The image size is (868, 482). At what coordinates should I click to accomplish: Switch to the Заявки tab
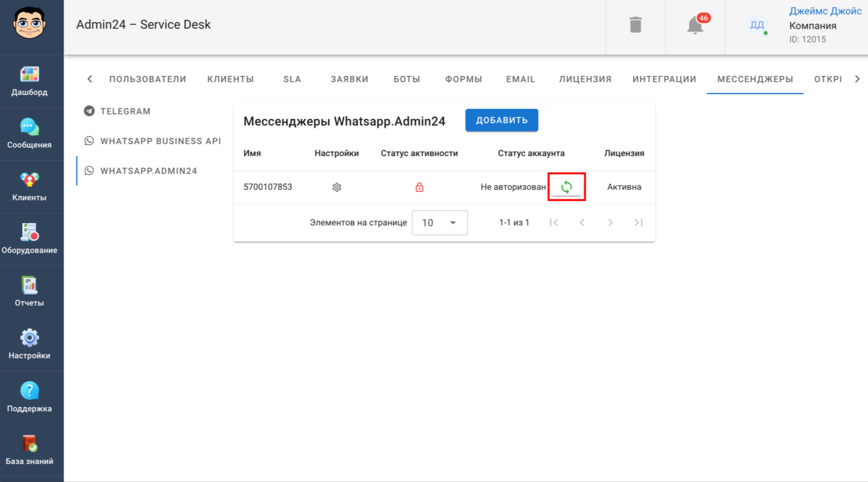tap(349, 79)
